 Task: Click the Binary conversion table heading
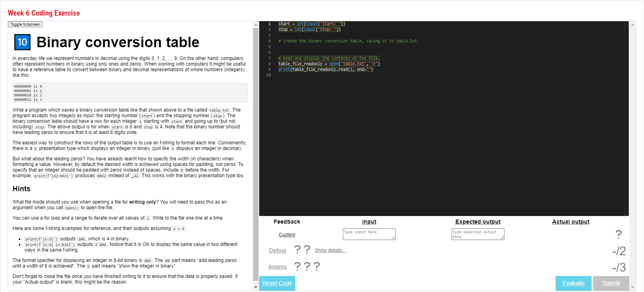[118, 42]
